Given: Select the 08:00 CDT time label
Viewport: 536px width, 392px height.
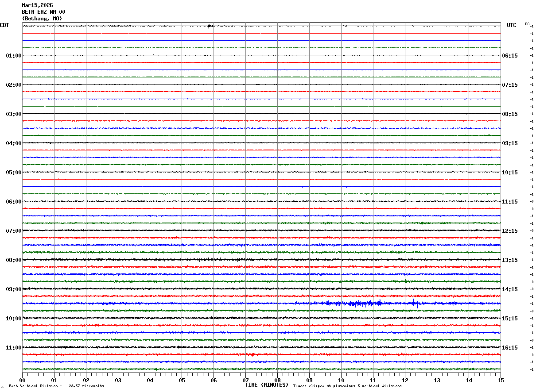Looking at the screenshot, I should point(14,260).
